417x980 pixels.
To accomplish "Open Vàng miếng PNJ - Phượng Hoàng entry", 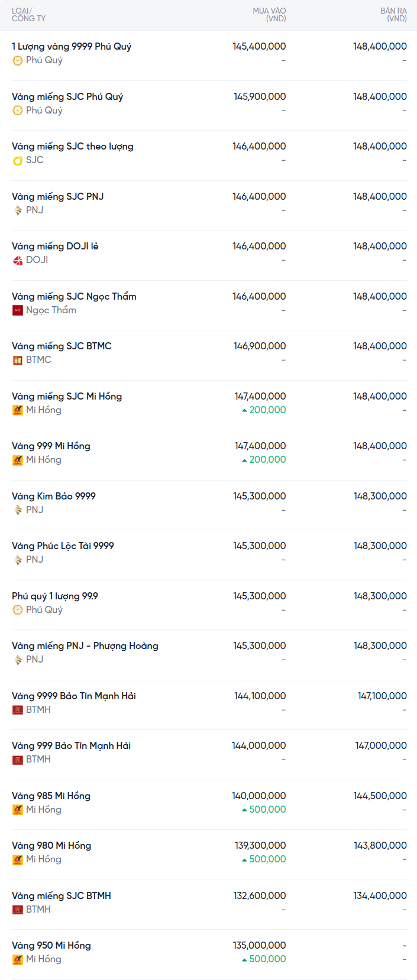I will 85,646.
